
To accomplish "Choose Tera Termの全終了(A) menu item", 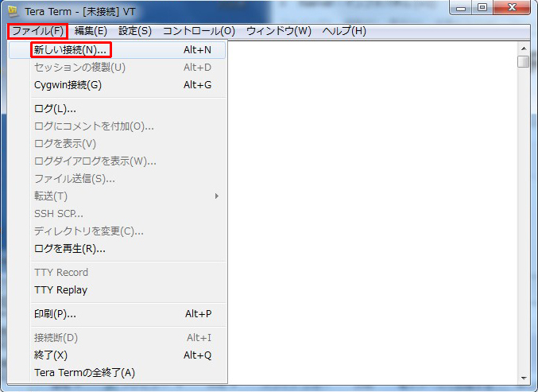I will [84, 373].
